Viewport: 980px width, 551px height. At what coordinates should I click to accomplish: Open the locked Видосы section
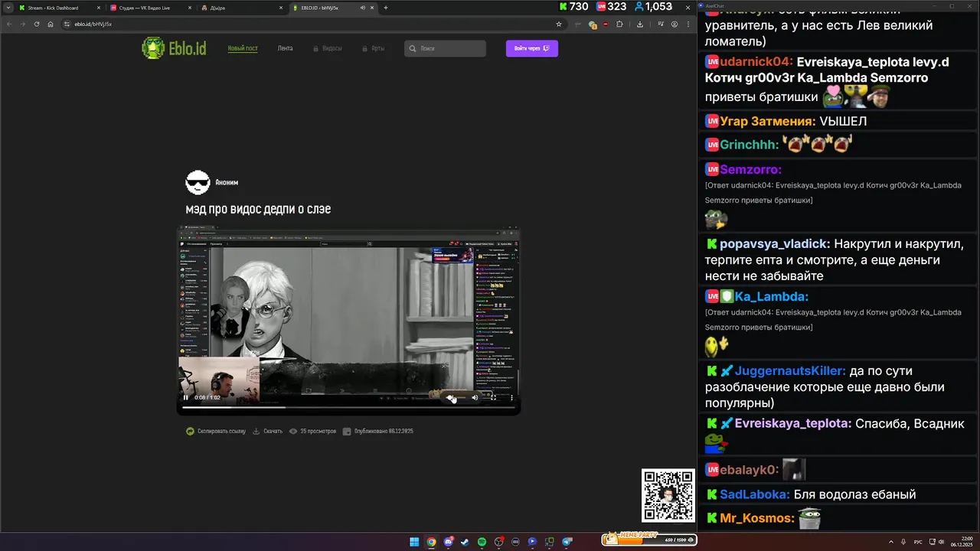327,48
